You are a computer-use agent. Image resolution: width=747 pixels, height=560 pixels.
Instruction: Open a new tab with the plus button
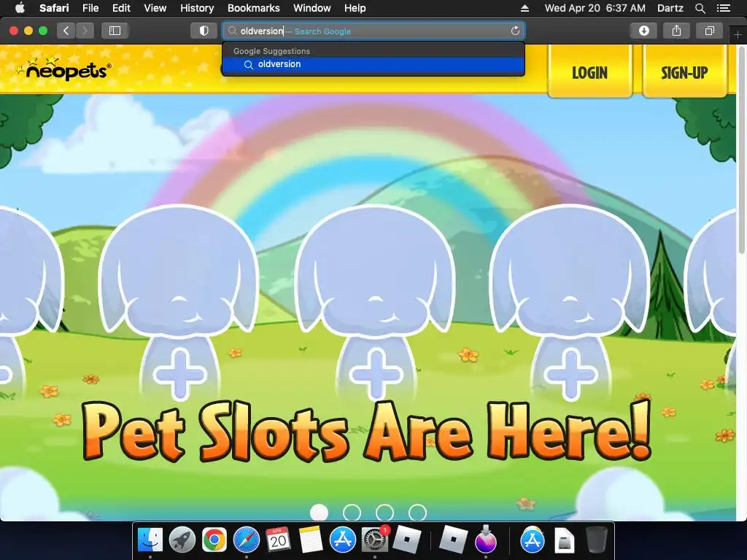click(x=738, y=35)
